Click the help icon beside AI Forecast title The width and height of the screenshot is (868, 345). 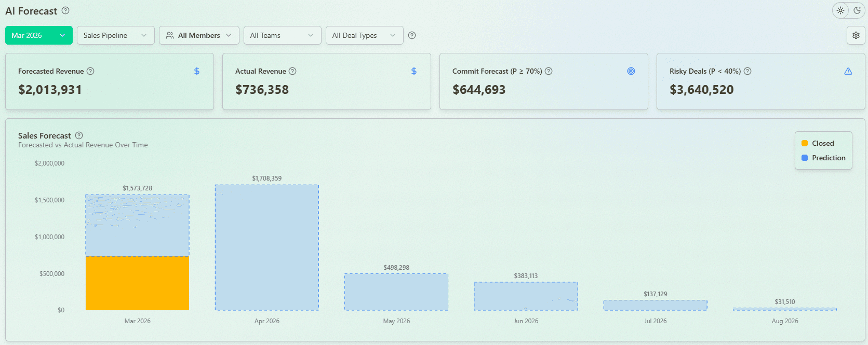coord(65,10)
